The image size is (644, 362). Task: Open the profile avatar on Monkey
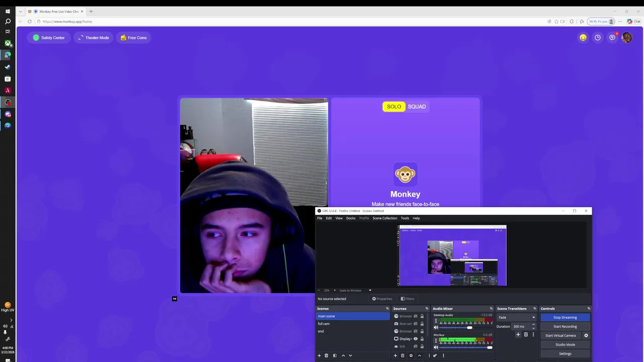(x=627, y=38)
